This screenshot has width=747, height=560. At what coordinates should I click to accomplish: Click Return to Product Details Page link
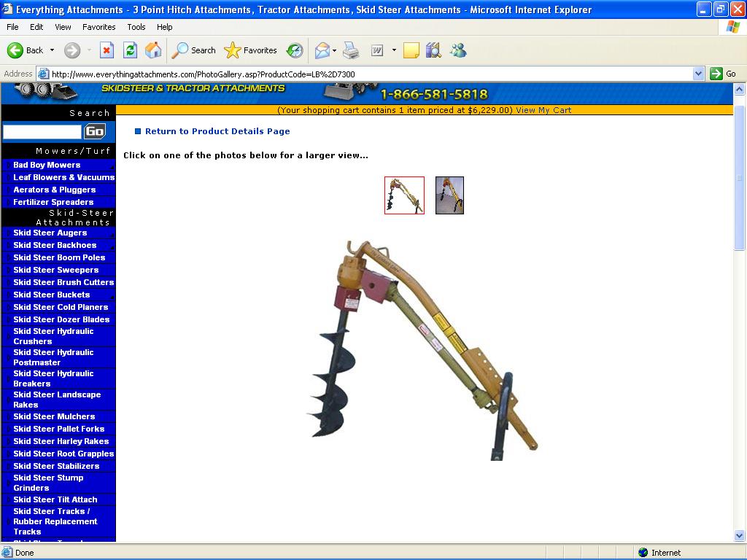tap(217, 131)
